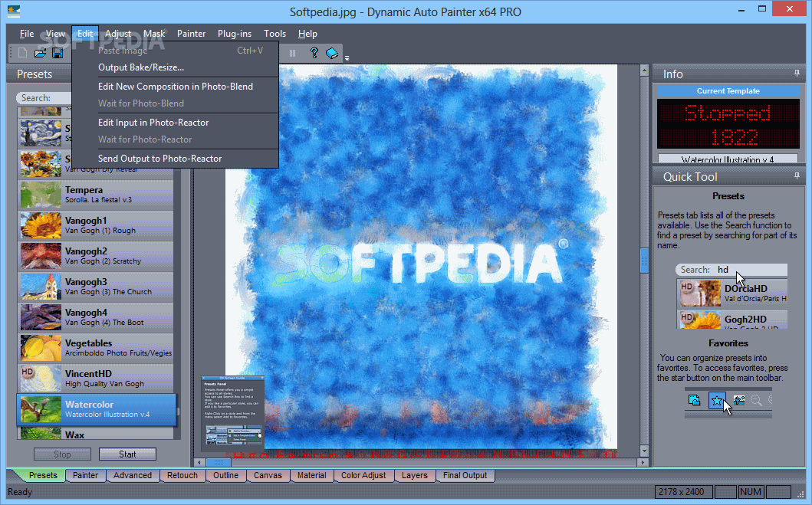This screenshot has height=505, width=812.
Task: Switch to the Outline tab
Action: click(225, 475)
